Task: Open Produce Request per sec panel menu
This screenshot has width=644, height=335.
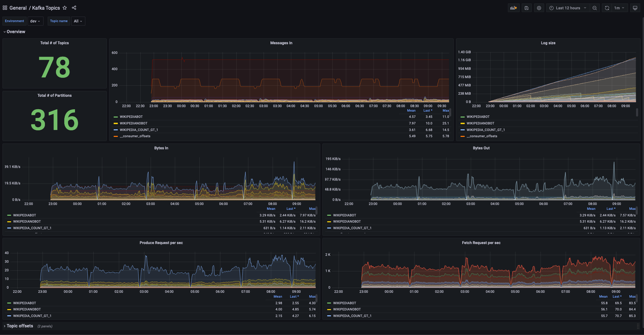Action: (161, 243)
